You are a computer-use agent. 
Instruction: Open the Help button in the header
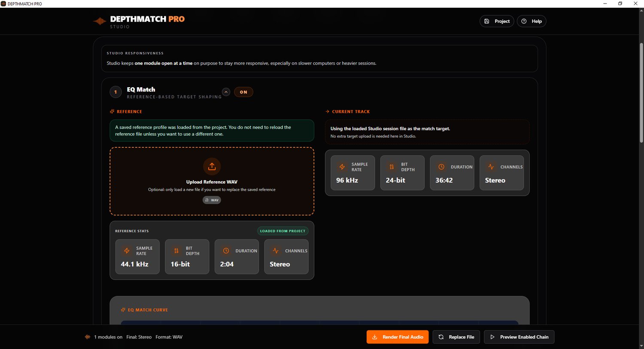pyautogui.click(x=532, y=21)
